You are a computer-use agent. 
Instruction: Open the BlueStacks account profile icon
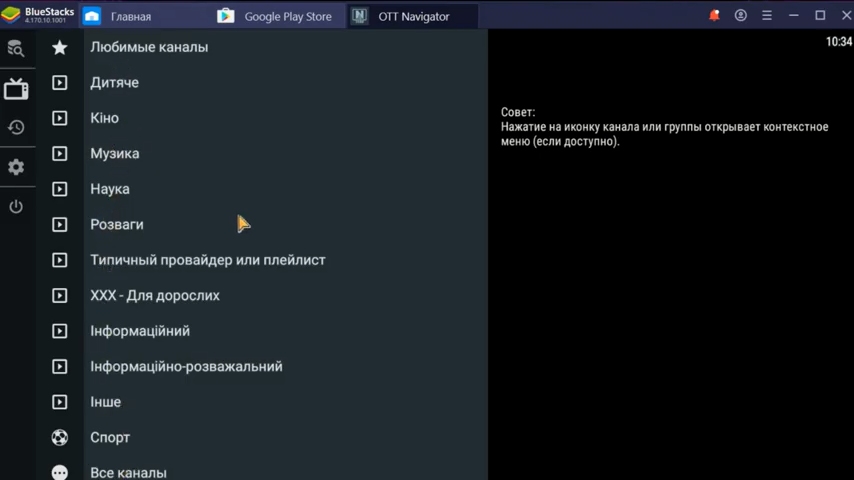click(x=741, y=16)
